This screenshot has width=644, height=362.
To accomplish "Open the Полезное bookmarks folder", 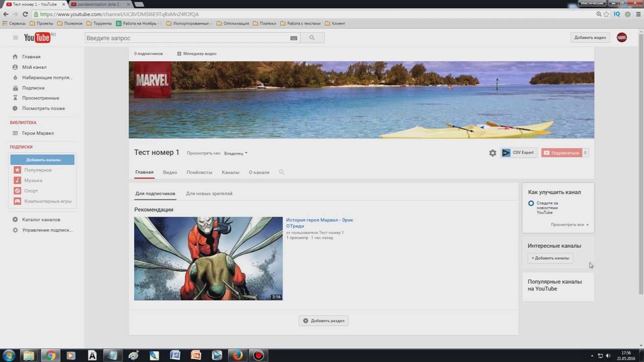I will click(69, 24).
